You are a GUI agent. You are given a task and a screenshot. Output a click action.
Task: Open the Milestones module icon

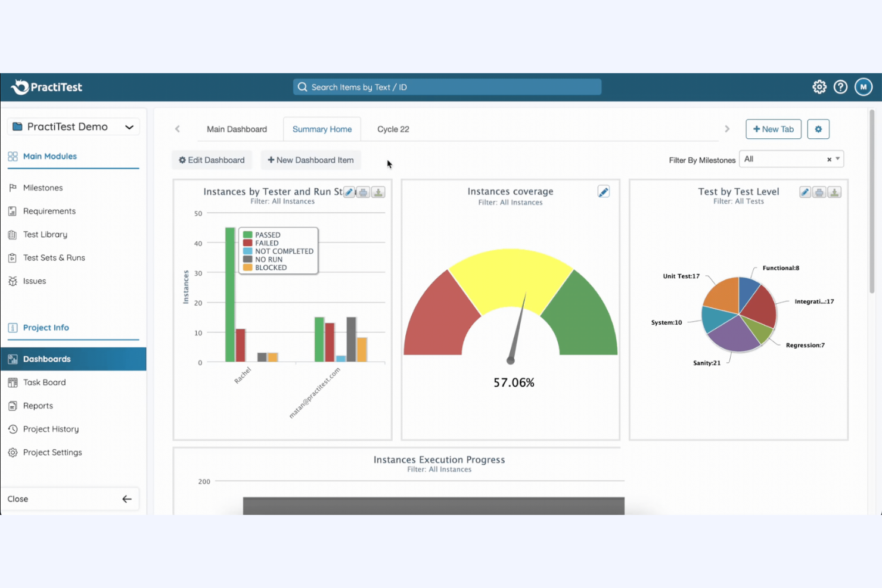coord(13,188)
